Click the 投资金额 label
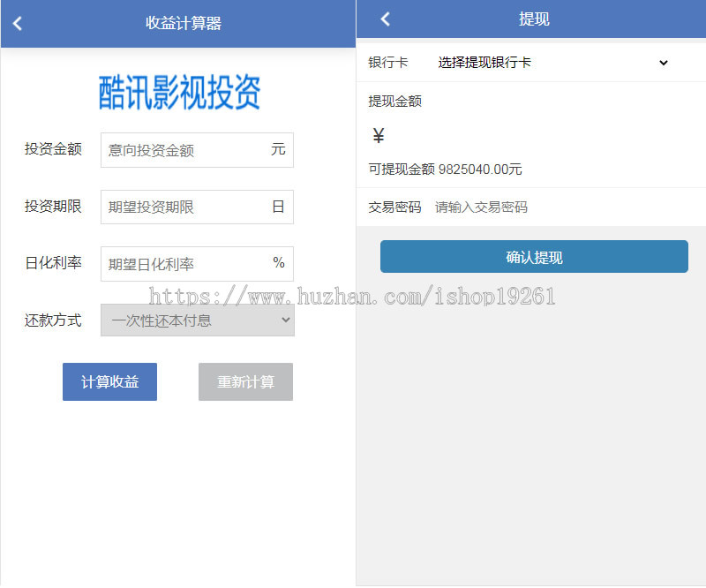Image resolution: width=706 pixels, height=588 pixels. [53, 148]
